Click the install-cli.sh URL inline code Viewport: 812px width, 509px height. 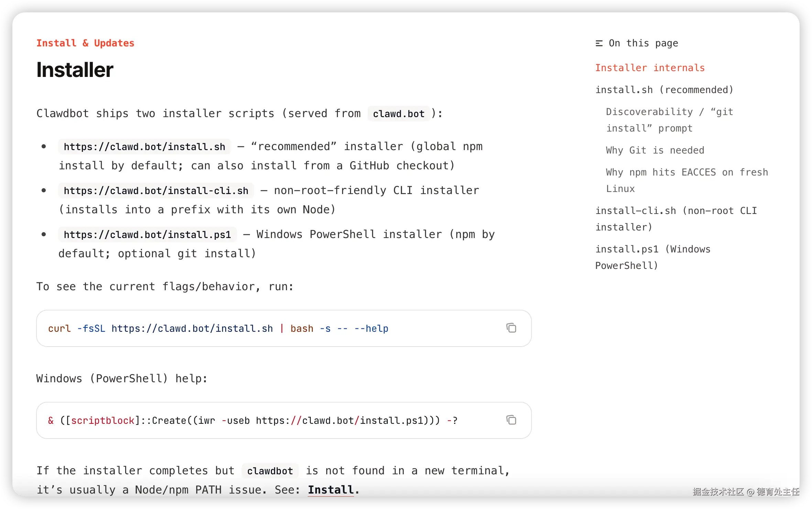click(156, 191)
